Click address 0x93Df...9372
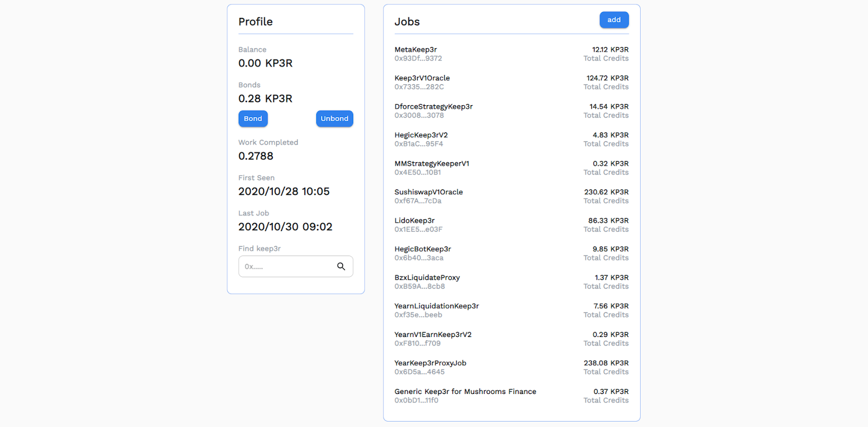 coord(418,59)
